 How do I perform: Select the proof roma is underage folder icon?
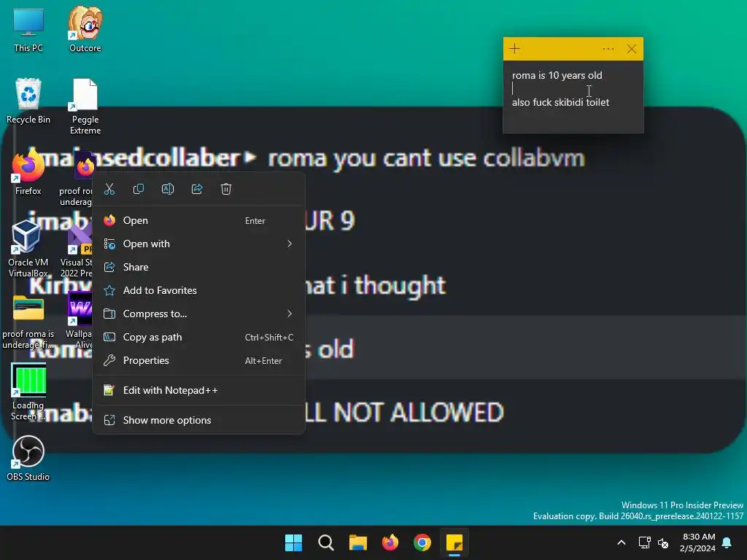[28, 322]
